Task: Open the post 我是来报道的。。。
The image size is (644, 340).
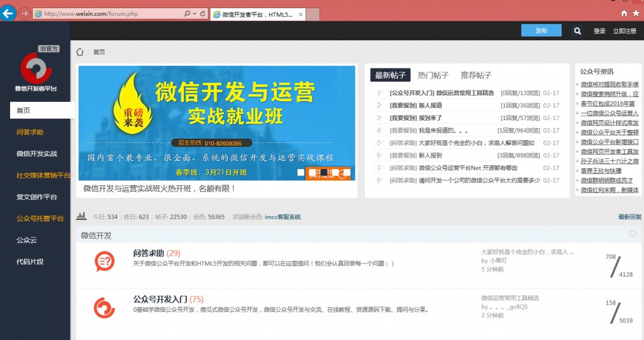Action: pyautogui.click(x=443, y=131)
